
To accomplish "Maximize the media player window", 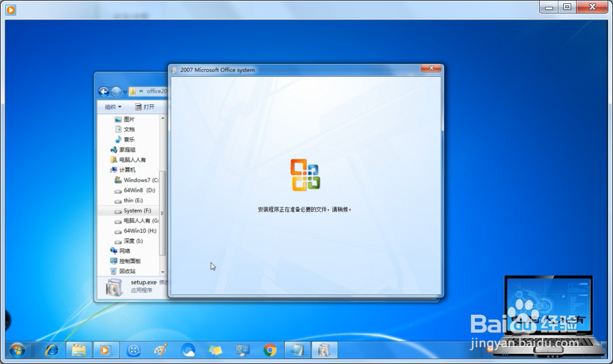I will point(567,7).
